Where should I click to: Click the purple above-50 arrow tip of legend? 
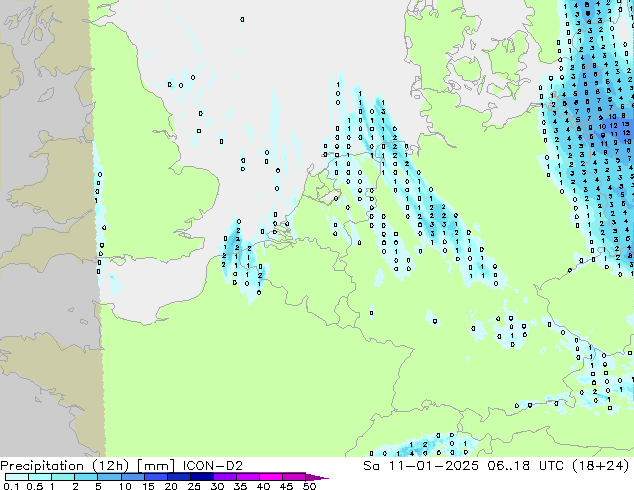point(317,477)
